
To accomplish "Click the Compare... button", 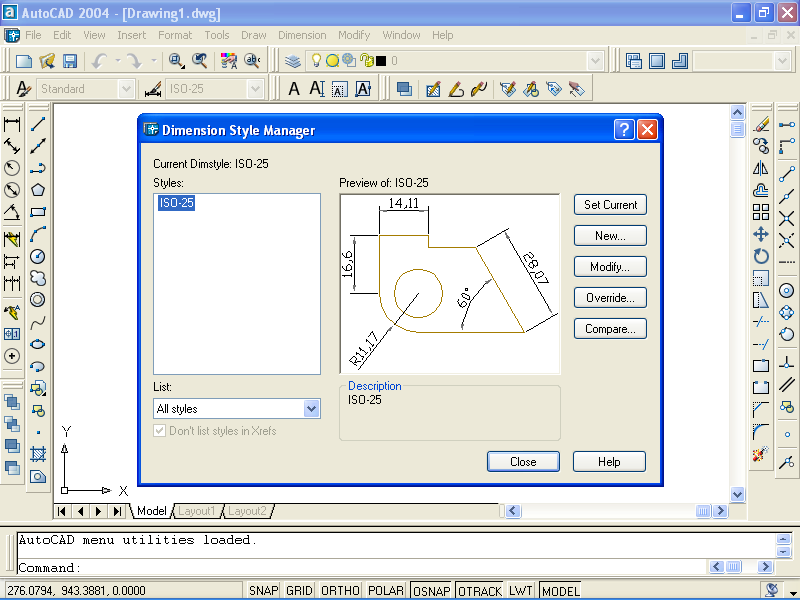I will pos(610,329).
